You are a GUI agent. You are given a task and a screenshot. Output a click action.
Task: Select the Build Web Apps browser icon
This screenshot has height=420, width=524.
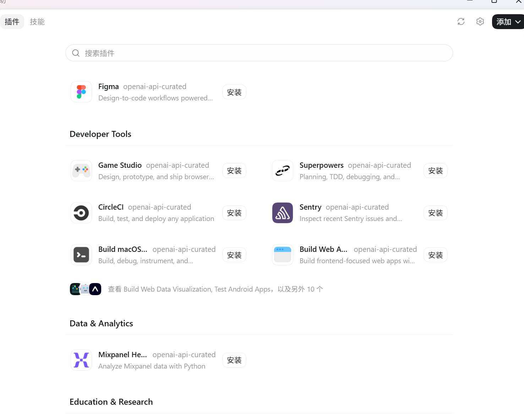[283, 255]
